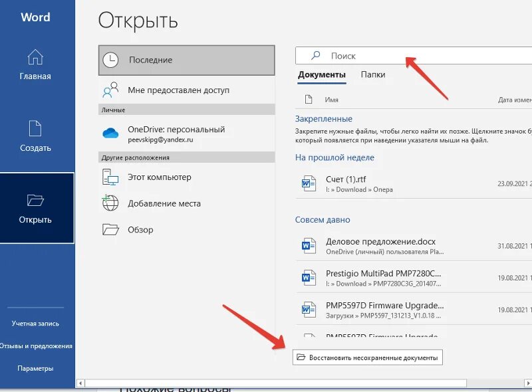
Task: Open Учетная запись in the sidebar
Action: click(35, 324)
